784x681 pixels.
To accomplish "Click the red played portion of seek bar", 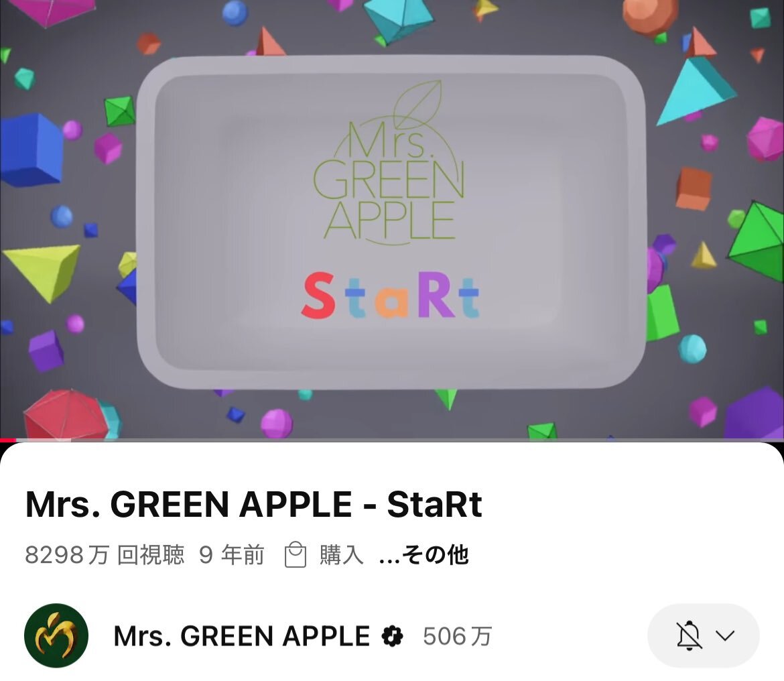I will tap(8, 440).
